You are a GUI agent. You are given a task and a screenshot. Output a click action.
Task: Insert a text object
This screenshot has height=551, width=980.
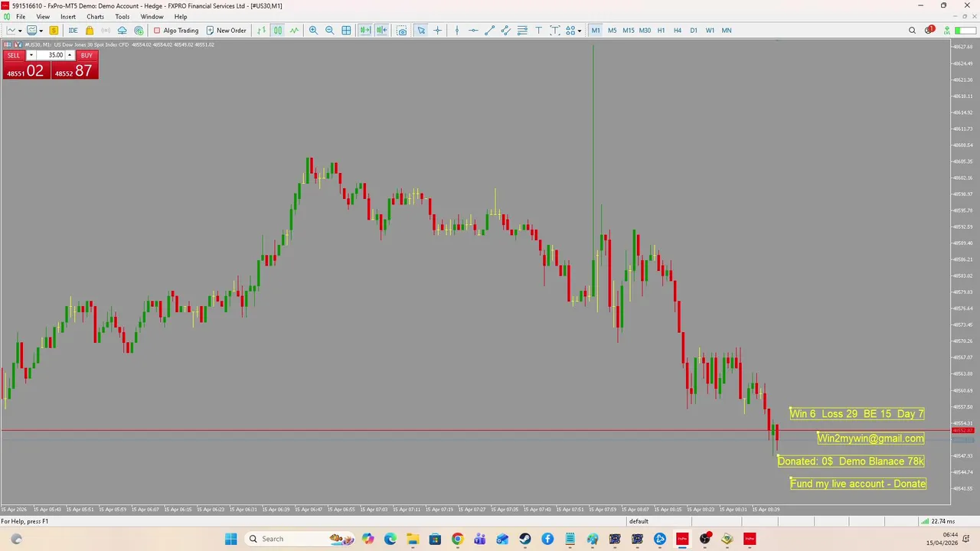(538, 31)
